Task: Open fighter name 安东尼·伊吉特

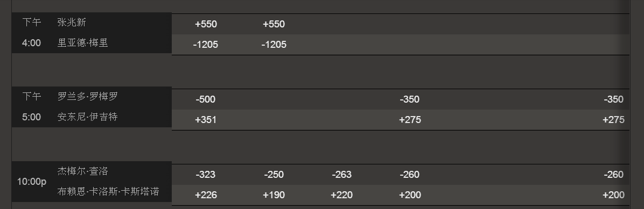Action: [88, 117]
